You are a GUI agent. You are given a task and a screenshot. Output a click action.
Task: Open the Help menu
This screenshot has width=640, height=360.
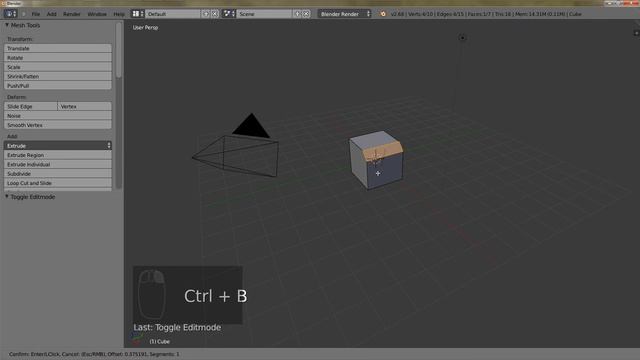[119, 14]
